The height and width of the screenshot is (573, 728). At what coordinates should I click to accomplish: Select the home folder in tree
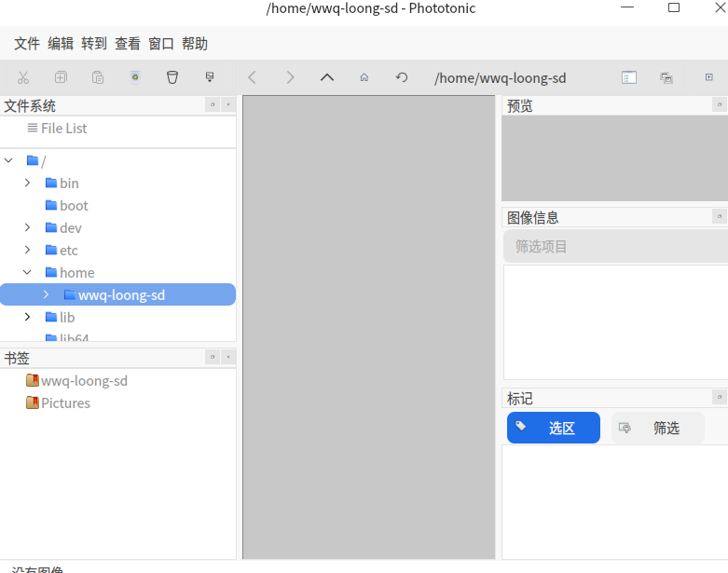(77, 272)
